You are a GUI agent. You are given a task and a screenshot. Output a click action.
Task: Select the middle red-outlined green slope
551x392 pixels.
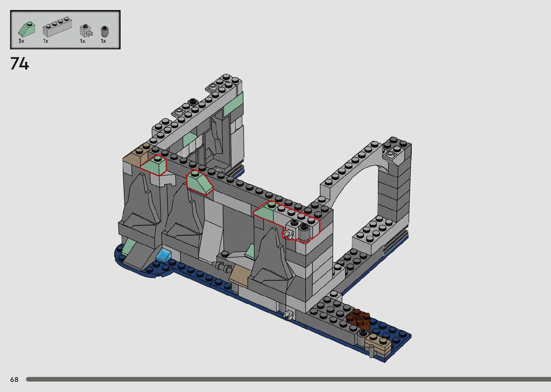point(199,183)
